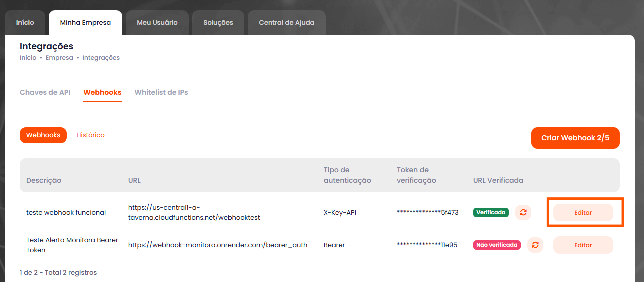This screenshot has width=644, height=282.
Task: Show the Histórico view
Action: click(x=90, y=135)
